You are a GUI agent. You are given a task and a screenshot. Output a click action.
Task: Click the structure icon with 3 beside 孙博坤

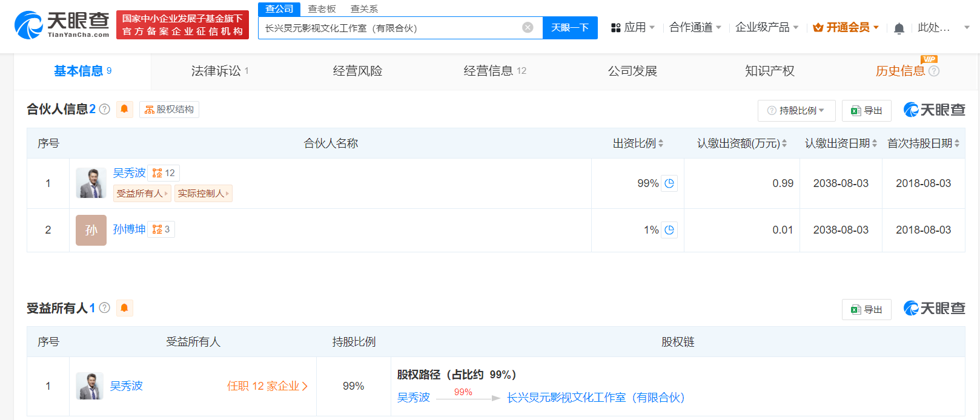pos(161,229)
